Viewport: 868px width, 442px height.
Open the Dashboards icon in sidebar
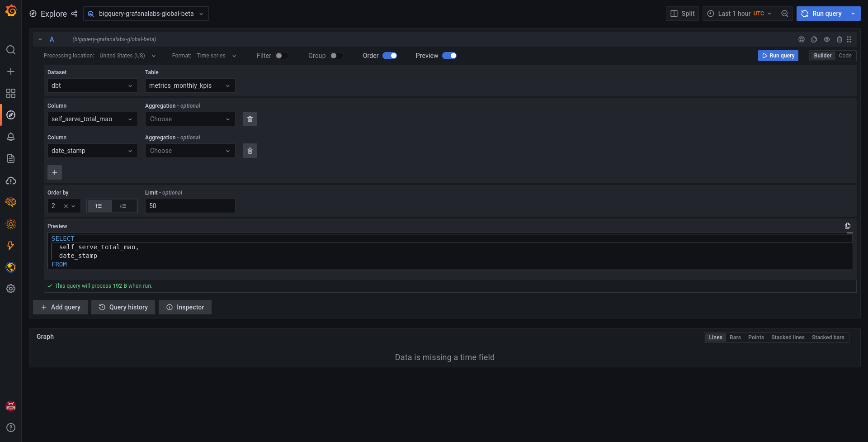[11, 93]
